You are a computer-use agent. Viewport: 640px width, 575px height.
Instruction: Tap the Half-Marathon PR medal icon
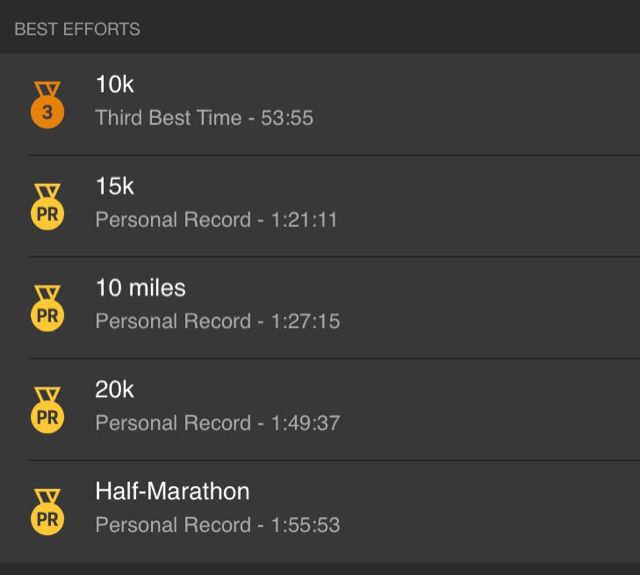coord(47,512)
